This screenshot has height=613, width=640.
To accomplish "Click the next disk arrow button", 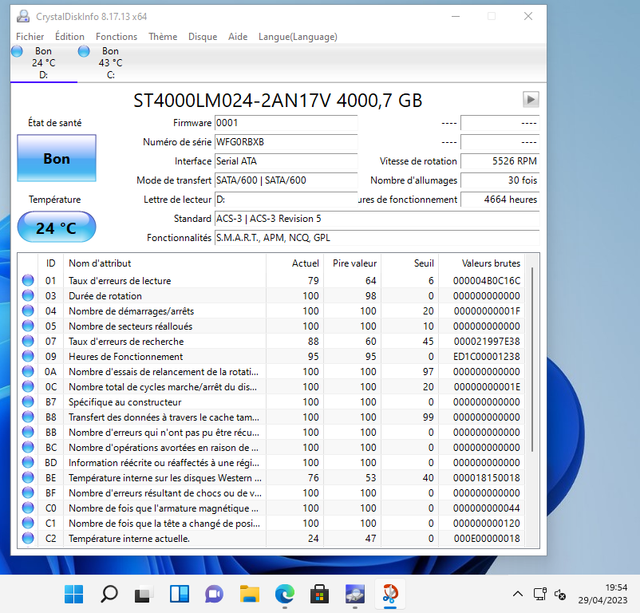I will [x=531, y=100].
